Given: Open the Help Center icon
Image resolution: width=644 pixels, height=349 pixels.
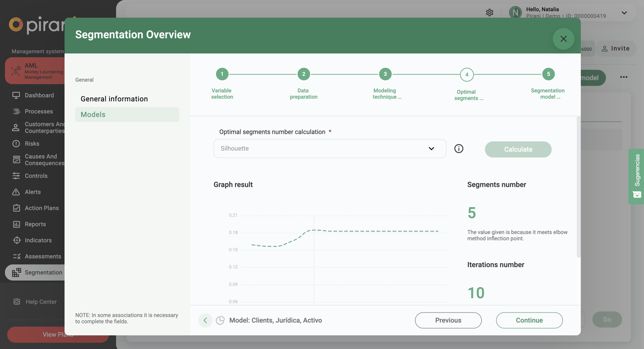Looking at the screenshot, I should 17,302.
